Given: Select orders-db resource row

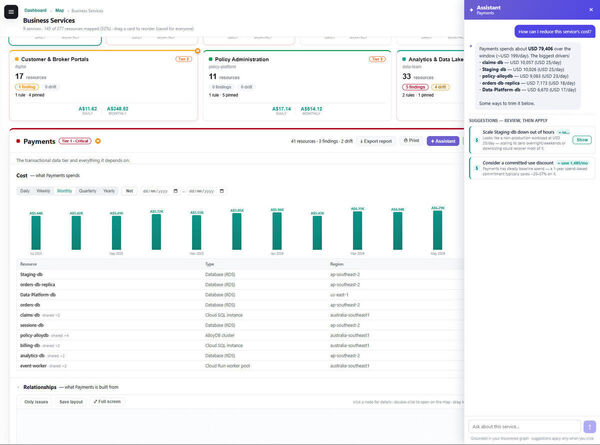Looking at the screenshot, I should click(240, 305).
